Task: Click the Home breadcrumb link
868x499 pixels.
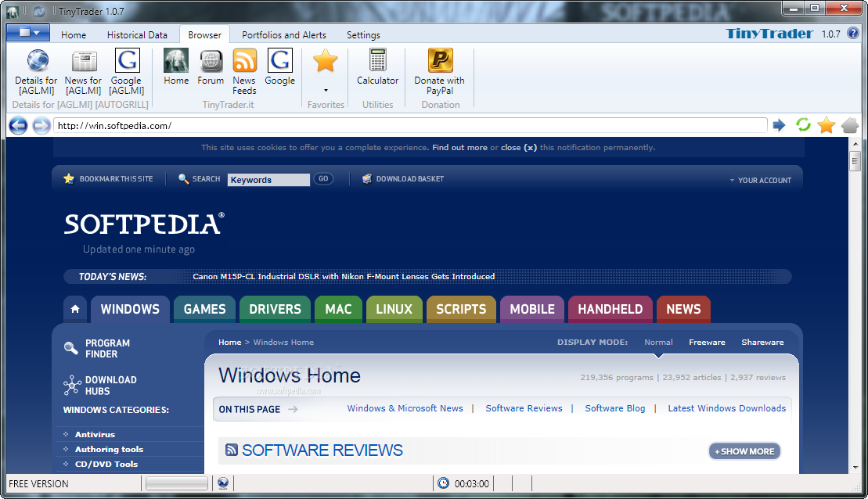Action: (x=230, y=343)
